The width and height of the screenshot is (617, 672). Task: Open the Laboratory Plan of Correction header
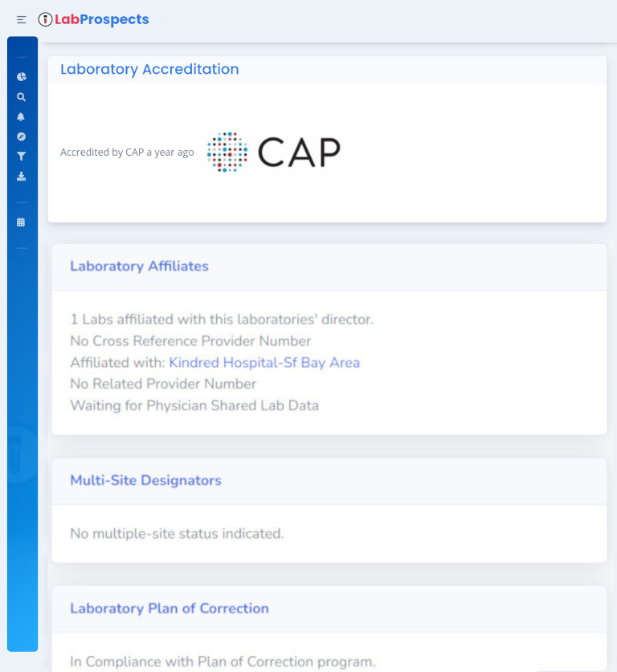169,609
